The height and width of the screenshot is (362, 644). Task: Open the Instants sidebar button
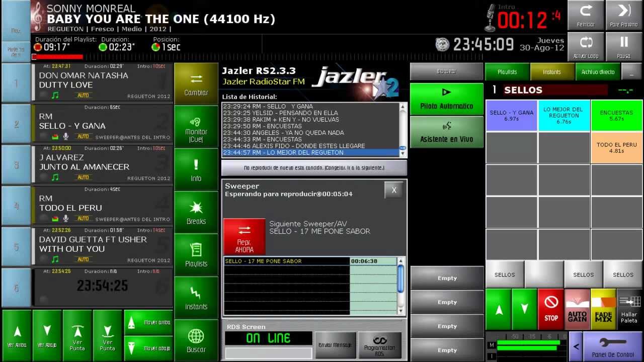pos(196,298)
